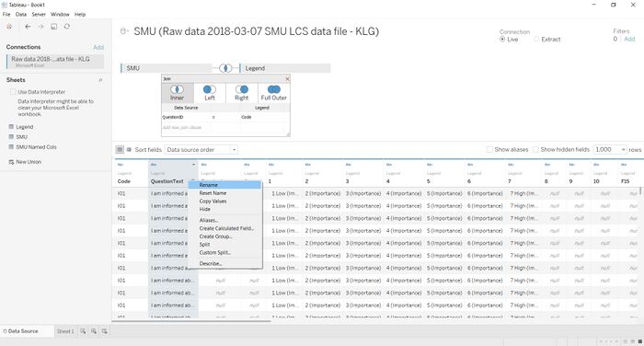Choose Create Group... from the context menu
This screenshot has height=346, width=644.
pos(224,236)
